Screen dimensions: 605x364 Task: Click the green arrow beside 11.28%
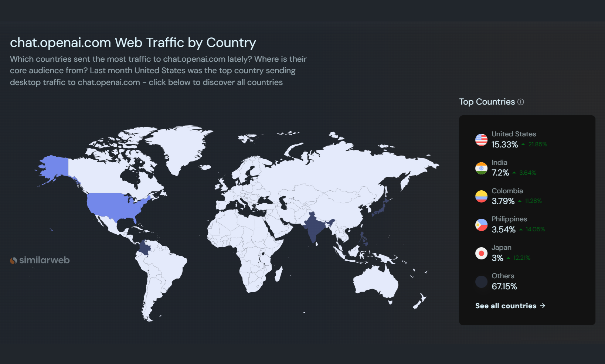520,201
